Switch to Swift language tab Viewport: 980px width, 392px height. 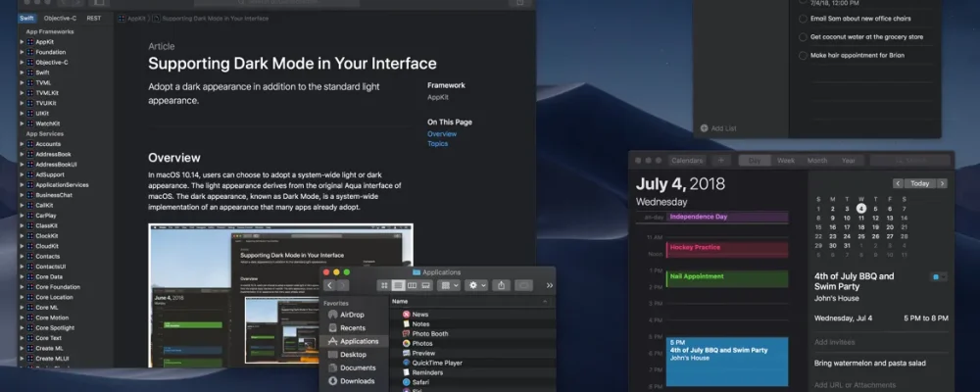pos(26,19)
